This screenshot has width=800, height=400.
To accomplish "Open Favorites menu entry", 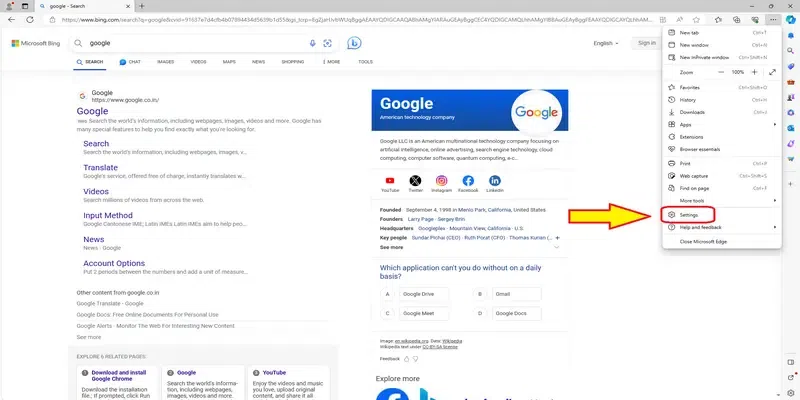I will pos(721,88).
